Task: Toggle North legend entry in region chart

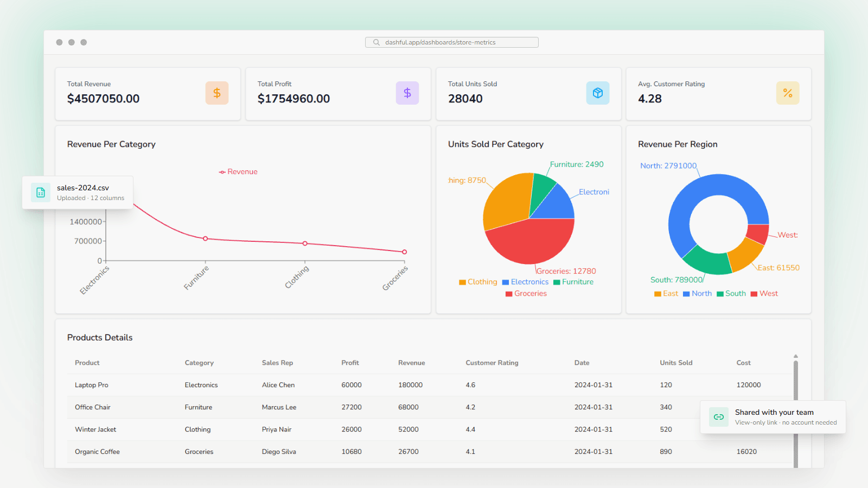Action: click(697, 293)
